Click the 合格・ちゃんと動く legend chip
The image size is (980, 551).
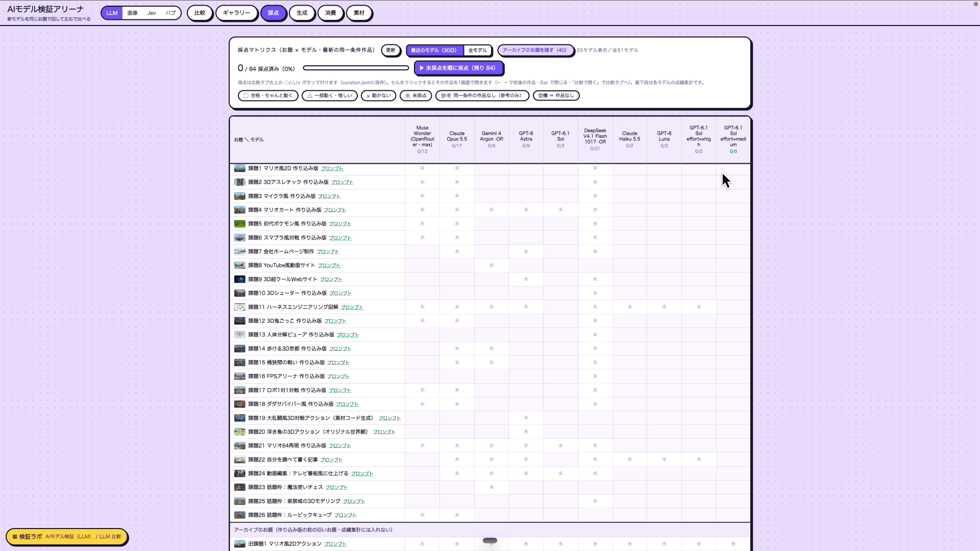[x=268, y=96]
